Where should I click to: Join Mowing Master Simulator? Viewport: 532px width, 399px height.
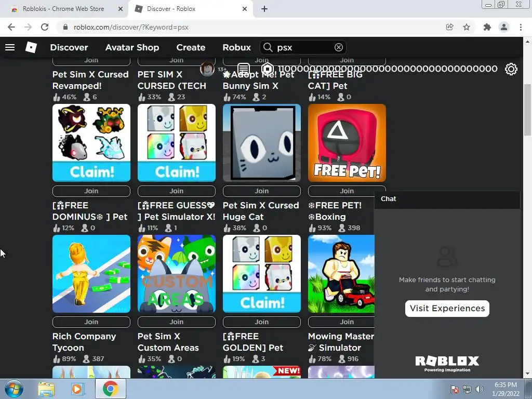pyautogui.click(x=341, y=322)
